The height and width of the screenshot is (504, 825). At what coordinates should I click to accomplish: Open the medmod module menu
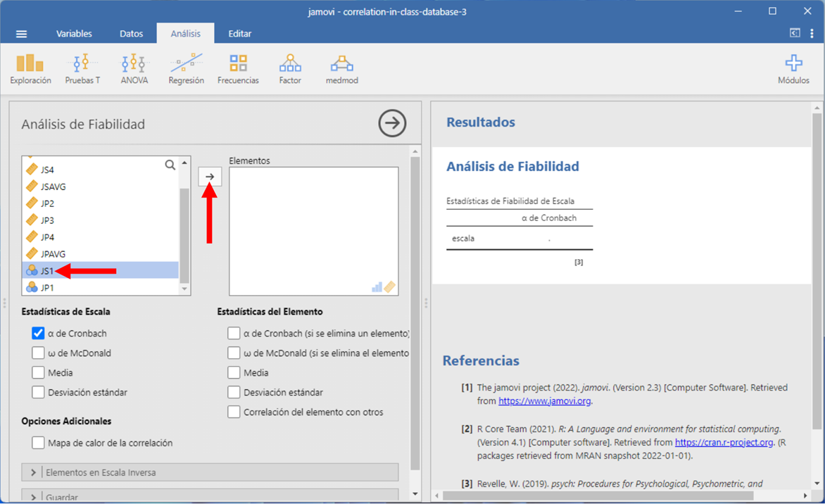[x=341, y=69]
